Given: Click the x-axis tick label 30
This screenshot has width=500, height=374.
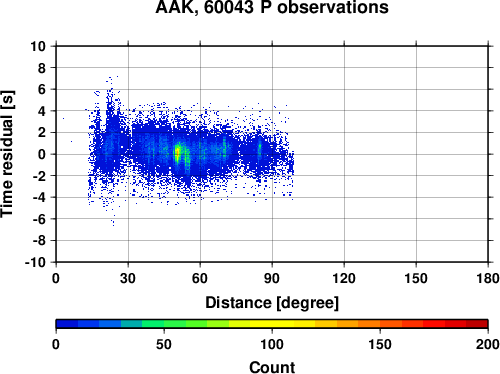Looking at the screenshot, I should point(128,278).
